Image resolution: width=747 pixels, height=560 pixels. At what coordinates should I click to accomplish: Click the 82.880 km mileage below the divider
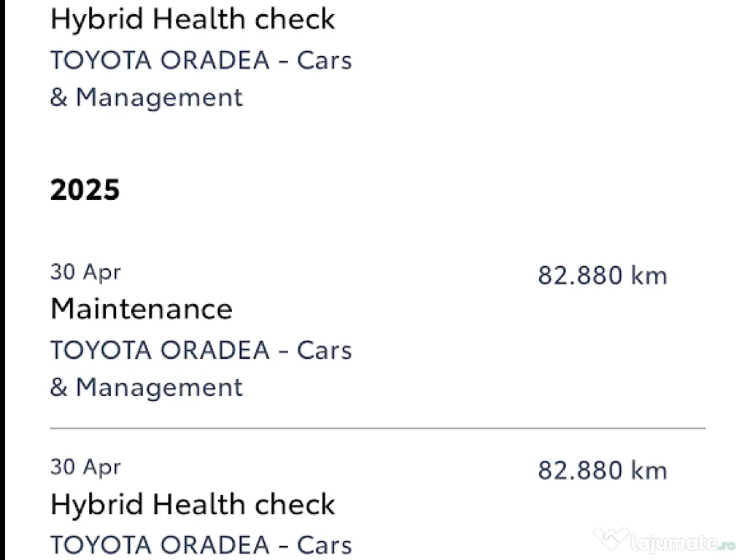pos(603,470)
